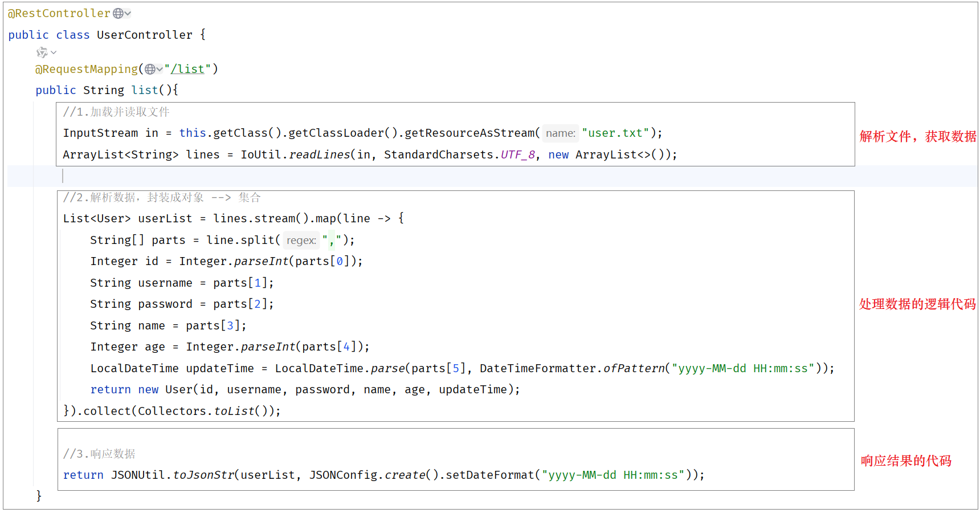
Task: Click userList argument inside toJsonStr
Action: (x=268, y=475)
